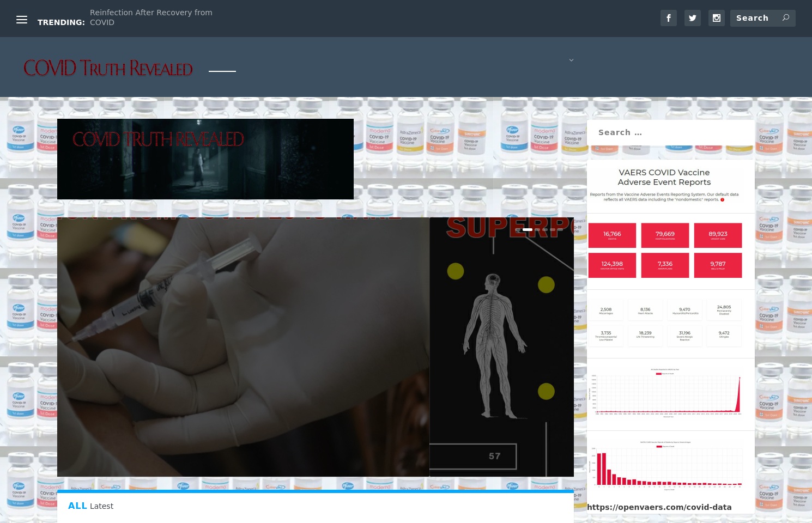This screenshot has width=812, height=523.
Task: Open the deaths by days-to-onset bar chart
Action: coord(665,465)
